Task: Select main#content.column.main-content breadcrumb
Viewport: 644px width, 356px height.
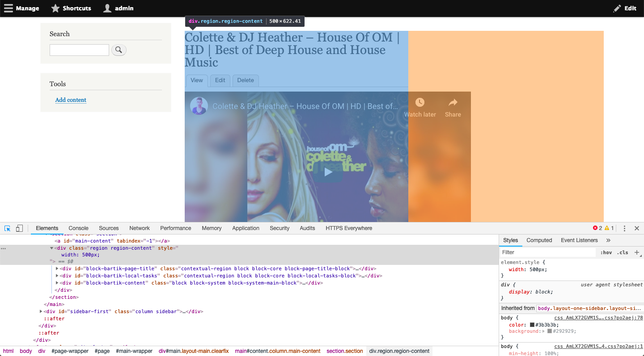Action: click(x=278, y=351)
